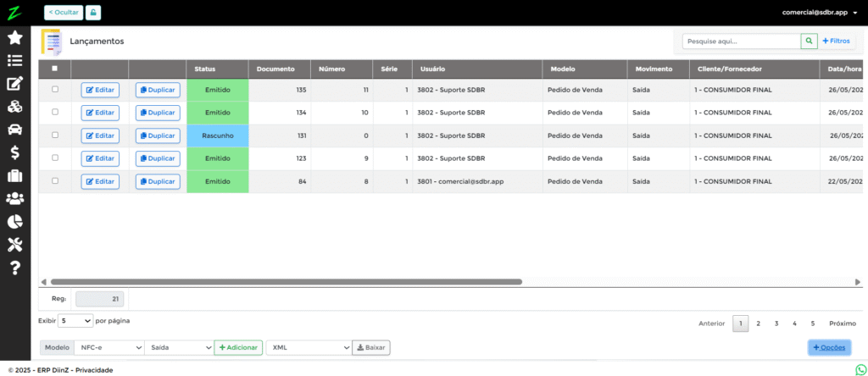Click the padlock icon next to Ocultar
This screenshot has height=376, width=868.
[93, 13]
